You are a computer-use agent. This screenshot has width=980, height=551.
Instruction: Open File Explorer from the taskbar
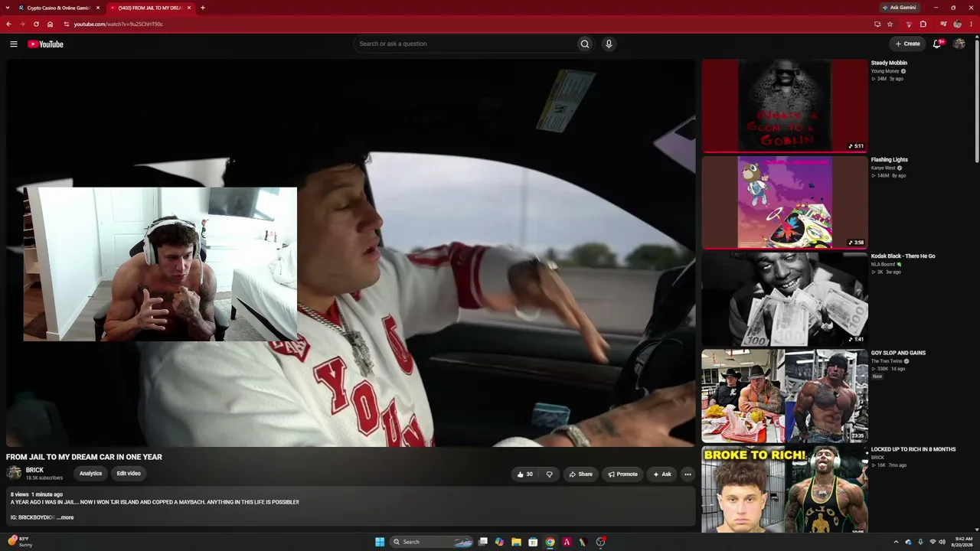click(x=516, y=542)
